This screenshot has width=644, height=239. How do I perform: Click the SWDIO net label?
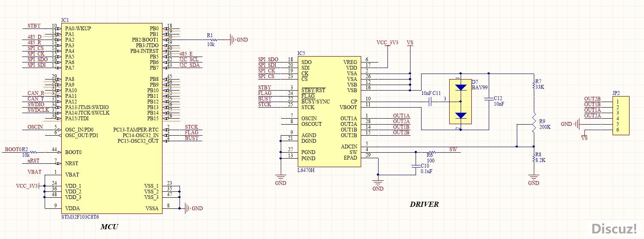tap(36, 104)
